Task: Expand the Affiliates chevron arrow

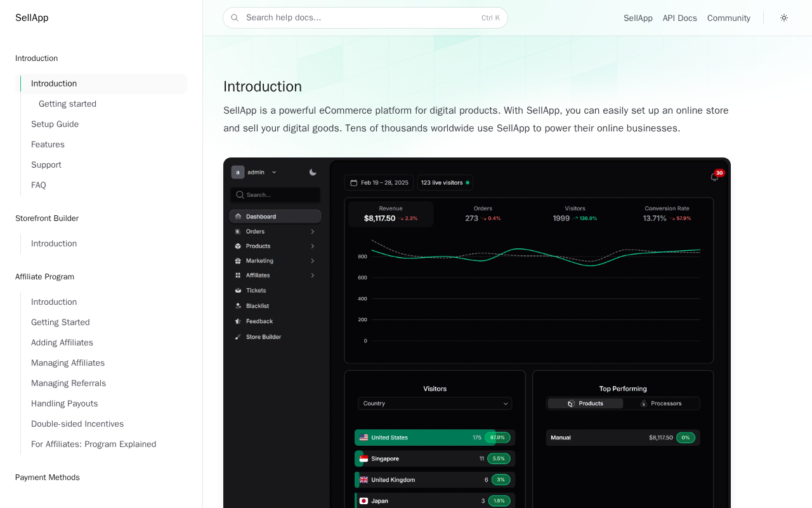Action: tap(312, 276)
